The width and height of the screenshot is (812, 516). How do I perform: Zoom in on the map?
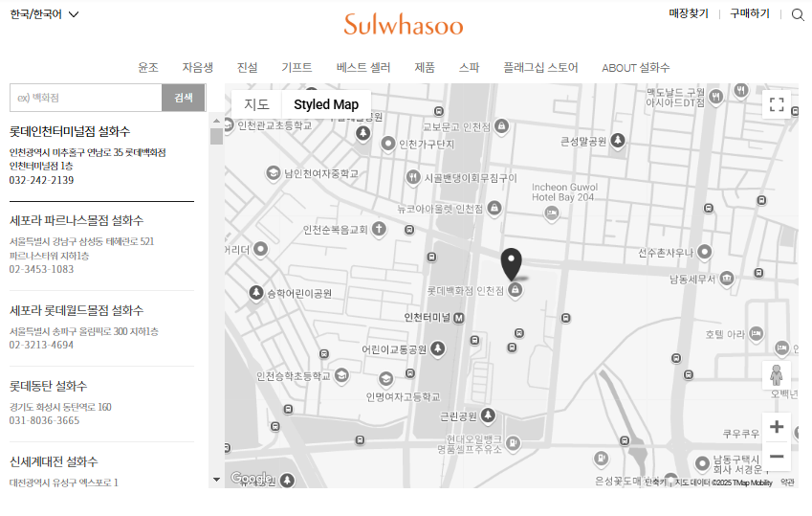777,427
